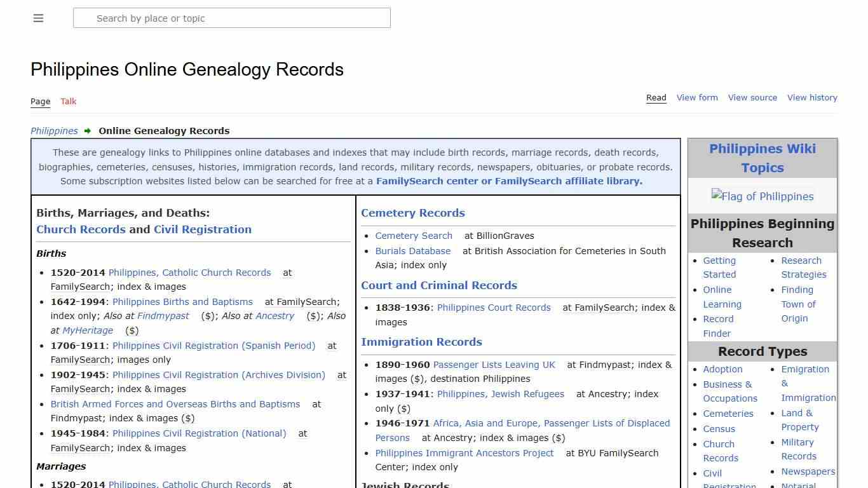Select the Read tab
The image size is (868, 488).
point(656,97)
